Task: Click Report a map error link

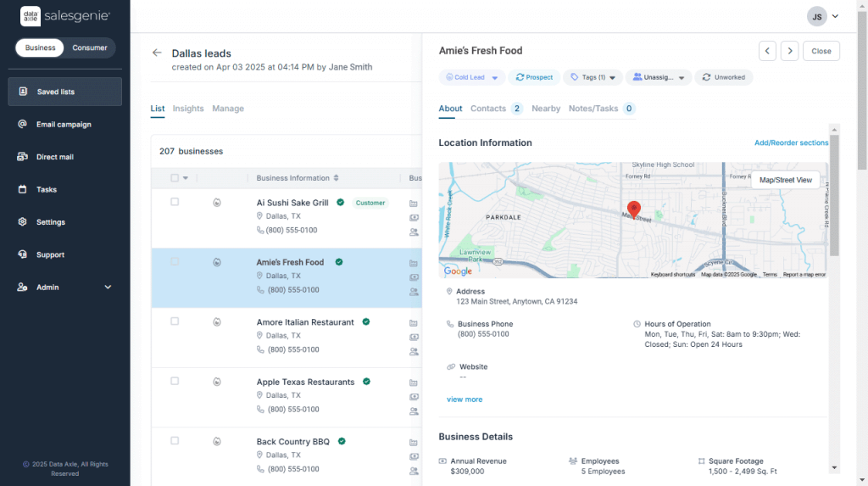Action: [x=804, y=274]
